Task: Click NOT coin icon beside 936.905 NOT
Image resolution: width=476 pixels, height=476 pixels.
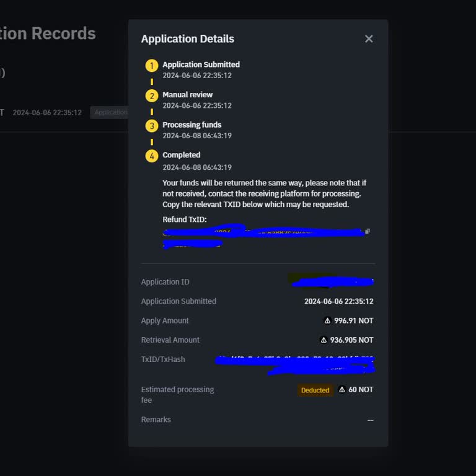Action: coord(324,340)
